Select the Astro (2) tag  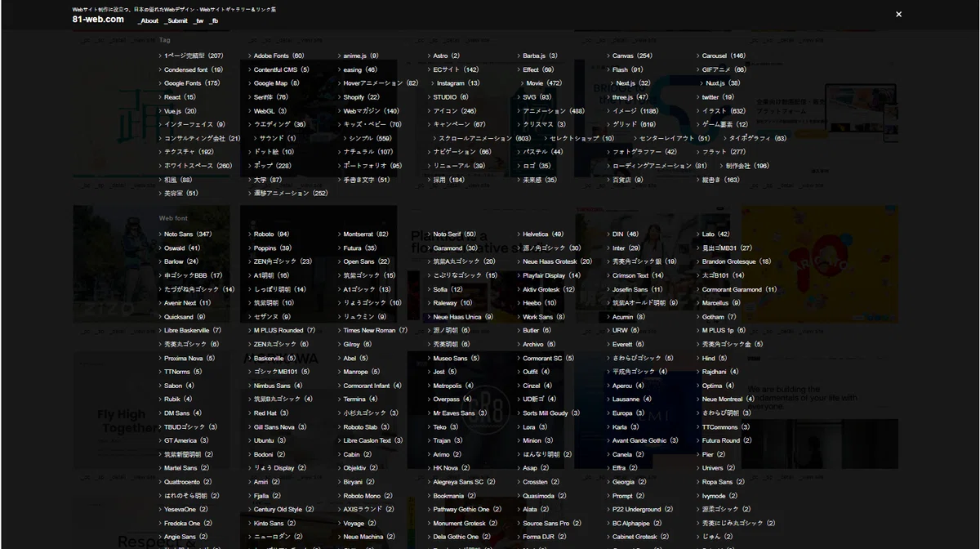(x=446, y=56)
